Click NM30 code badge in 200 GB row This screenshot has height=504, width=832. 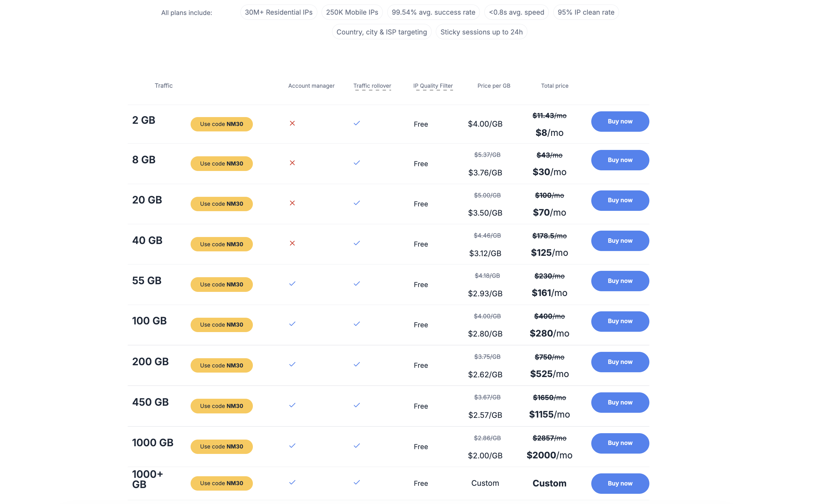tap(222, 365)
